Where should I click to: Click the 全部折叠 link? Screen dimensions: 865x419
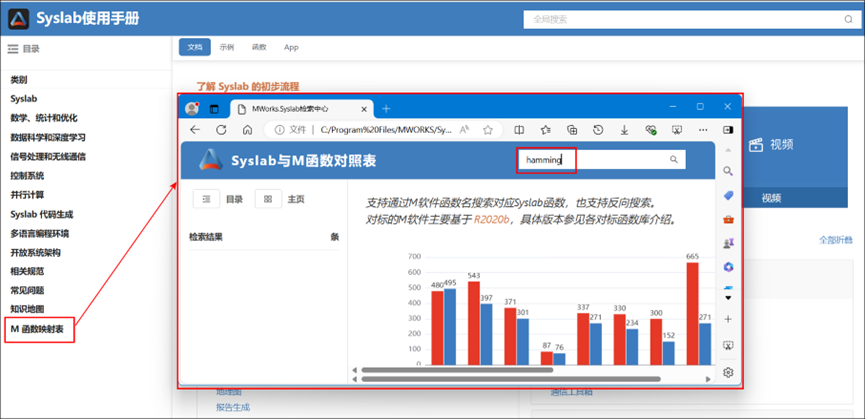coord(836,240)
